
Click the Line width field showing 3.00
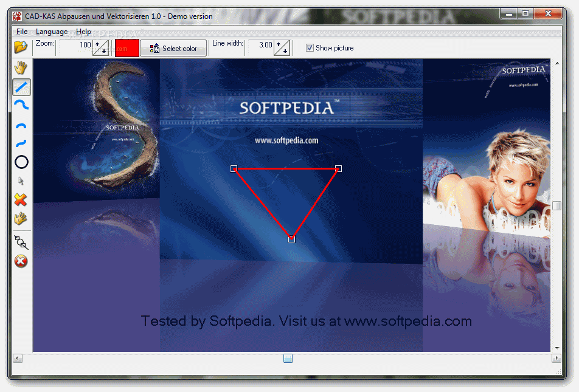click(x=261, y=44)
